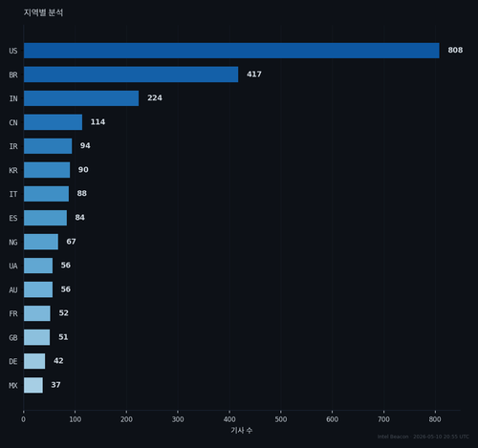The width and height of the screenshot is (478, 448).
Task: Click the AU axis label
Action: [13, 290]
